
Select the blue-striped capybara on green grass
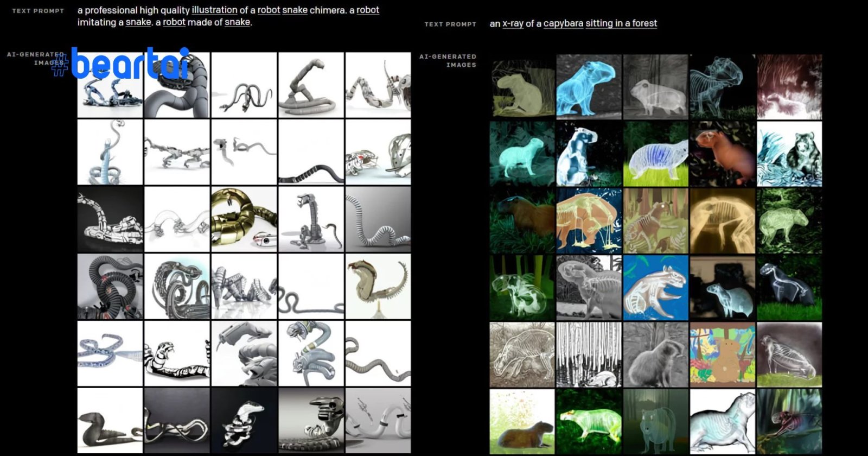pos(655,154)
